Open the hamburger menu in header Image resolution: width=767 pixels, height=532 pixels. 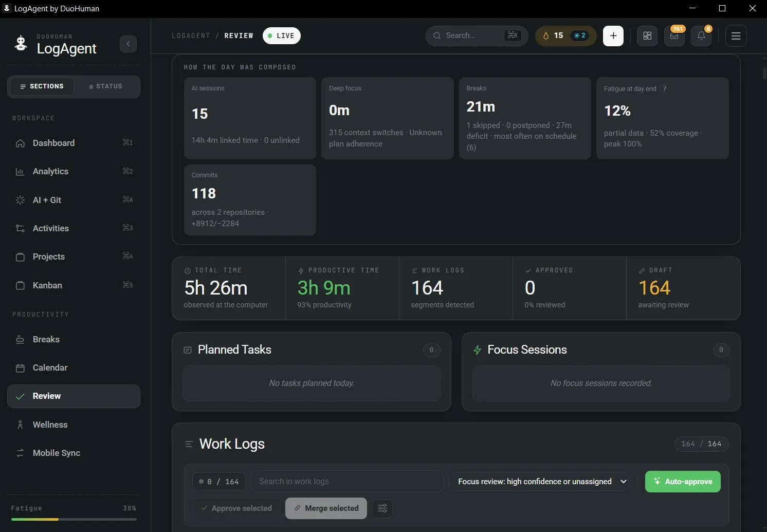coord(736,35)
